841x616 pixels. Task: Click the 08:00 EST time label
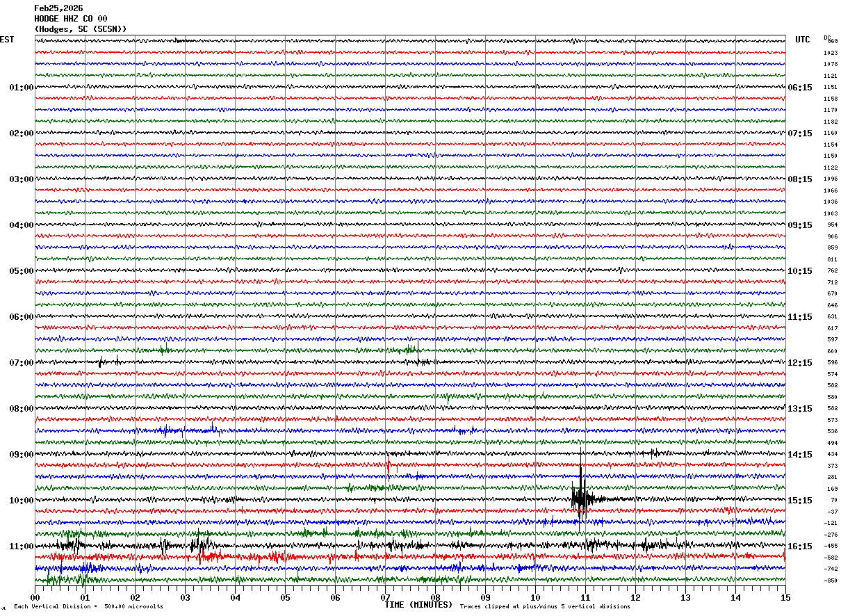click(22, 409)
